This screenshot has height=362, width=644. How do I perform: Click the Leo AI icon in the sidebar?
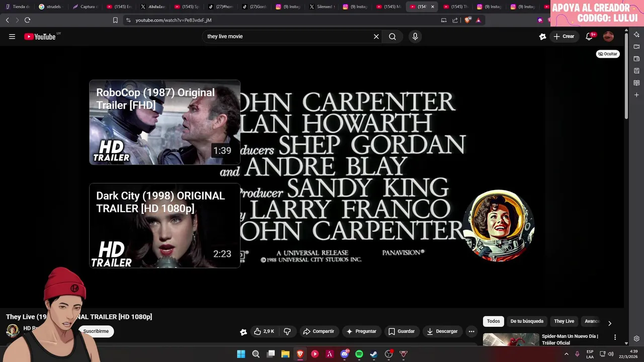click(636, 35)
